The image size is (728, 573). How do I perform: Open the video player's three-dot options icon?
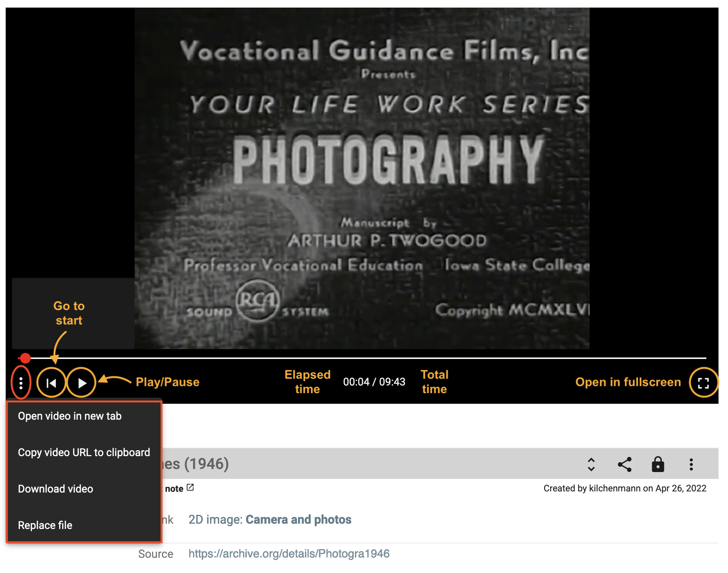point(22,383)
